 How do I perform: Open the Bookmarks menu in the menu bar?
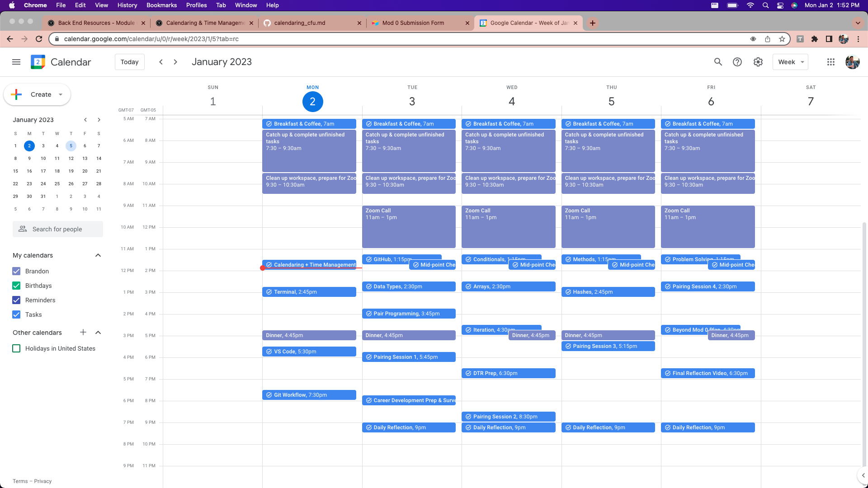tap(161, 5)
